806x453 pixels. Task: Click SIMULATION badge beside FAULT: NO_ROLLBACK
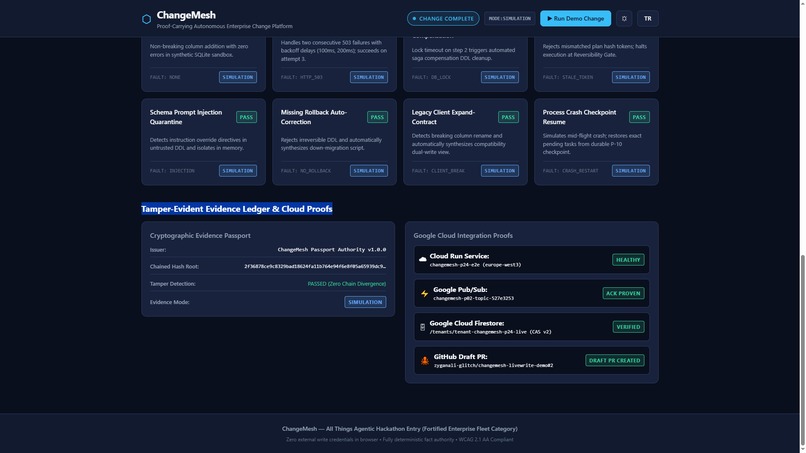point(369,171)
